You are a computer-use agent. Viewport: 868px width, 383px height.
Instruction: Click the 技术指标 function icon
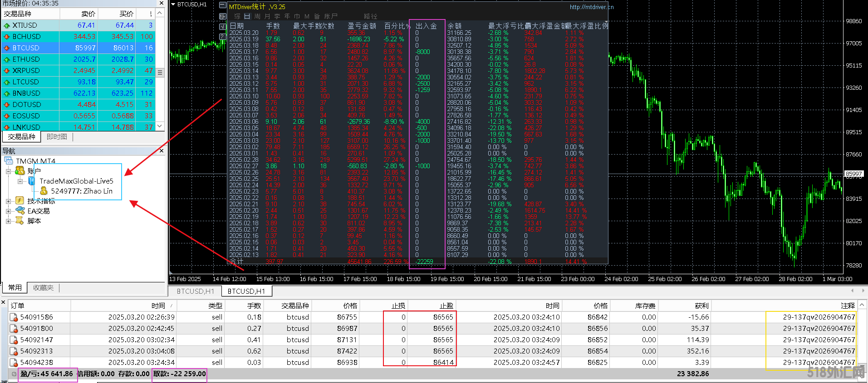point(20,200)
